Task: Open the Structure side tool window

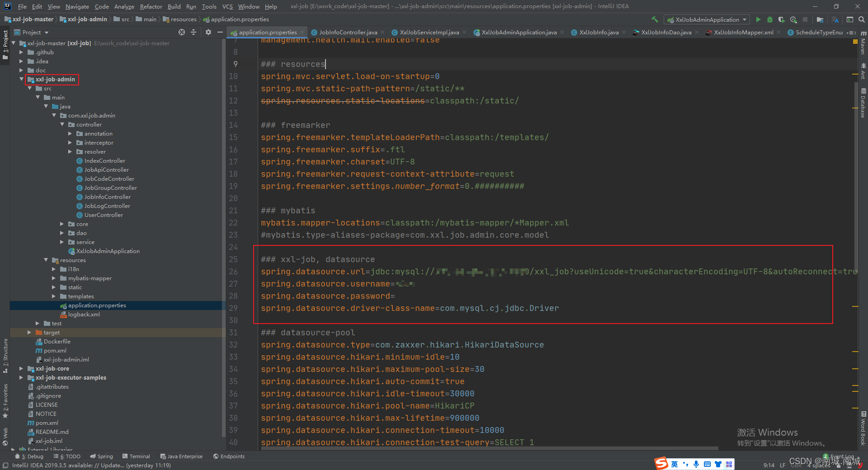Action: coord(5,355)
